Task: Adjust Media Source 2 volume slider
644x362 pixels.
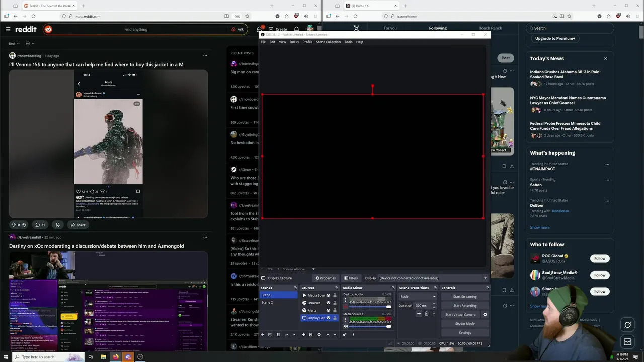Action: click(x=370, y=326)
